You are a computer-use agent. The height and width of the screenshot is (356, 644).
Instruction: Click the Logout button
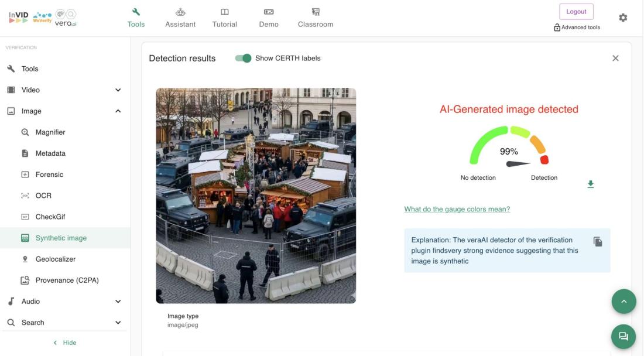click(x=576, y=12)
